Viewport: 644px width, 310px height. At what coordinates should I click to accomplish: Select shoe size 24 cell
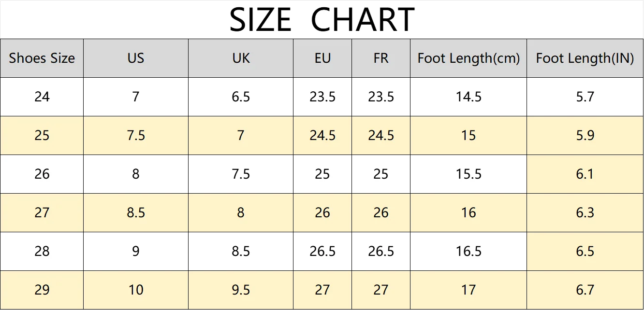42,97
